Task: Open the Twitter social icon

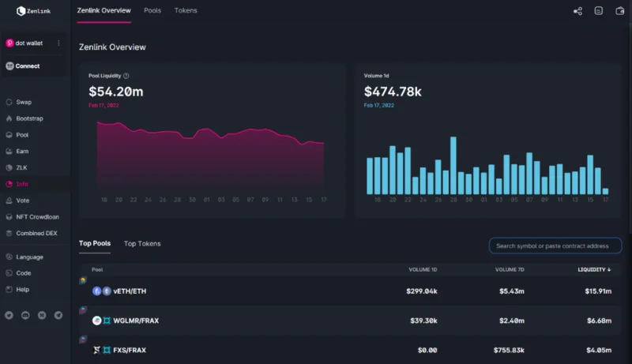Action: click(9, 315)
